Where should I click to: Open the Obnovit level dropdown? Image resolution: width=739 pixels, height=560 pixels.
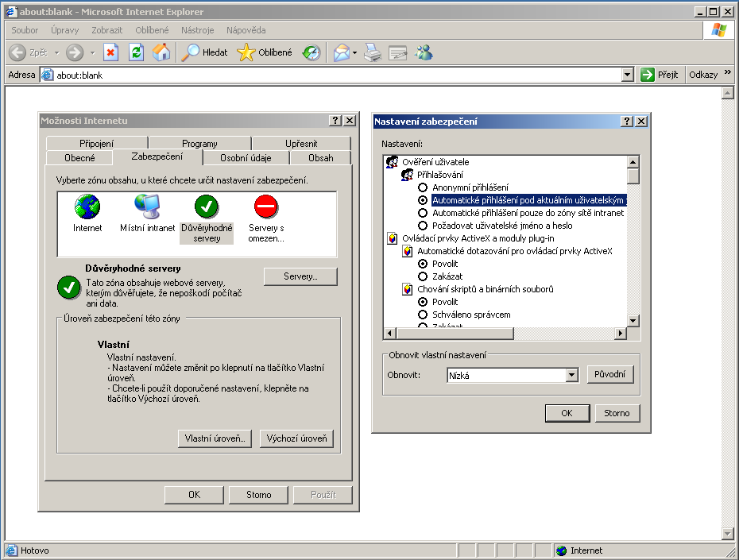coord(571,376)
